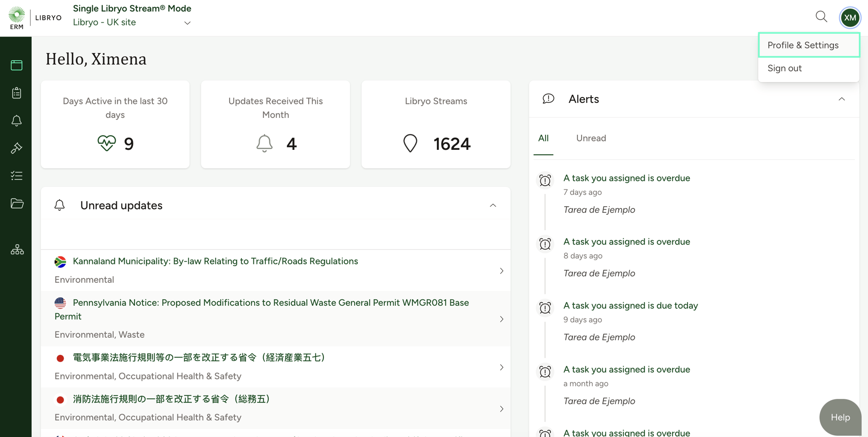Click the heart-rate activity indicator showing 9
868x437 pixels.
[x=107, y=143]
